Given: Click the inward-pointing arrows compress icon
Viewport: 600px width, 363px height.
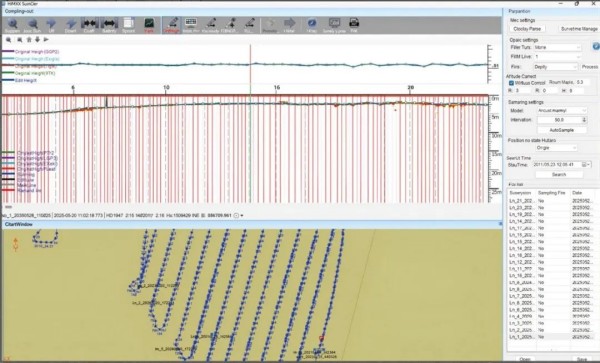Looking at the screenshot, I should coord(90,24).
